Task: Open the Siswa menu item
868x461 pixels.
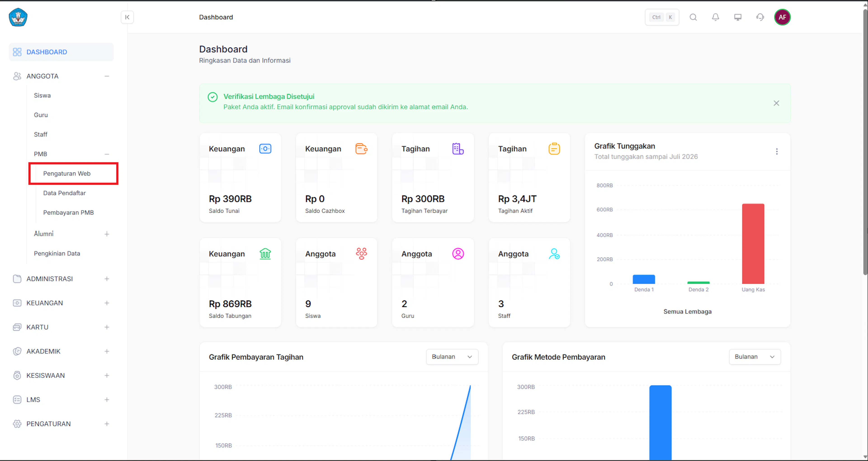Action: point(42,95)
